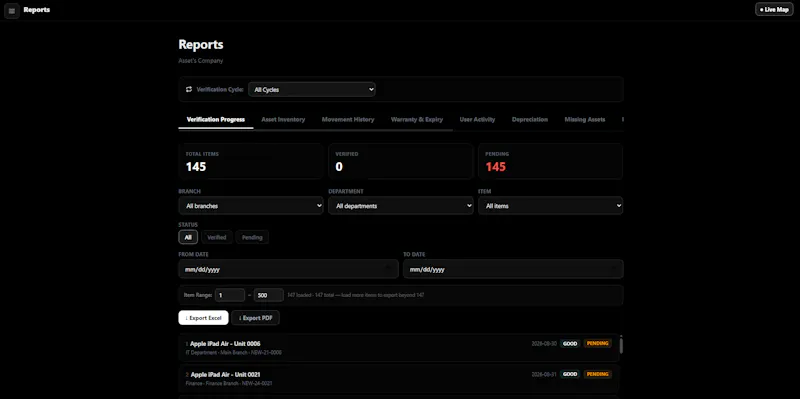Open the Apple iPad Air - Unit 0021 row
Viewport: 800px width, 399px height.
point(399,378)
